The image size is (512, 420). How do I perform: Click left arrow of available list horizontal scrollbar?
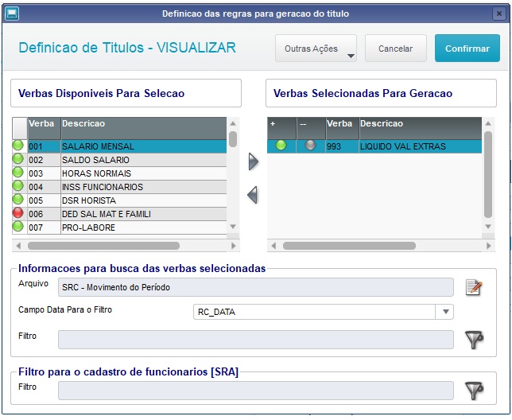[18, 246]
